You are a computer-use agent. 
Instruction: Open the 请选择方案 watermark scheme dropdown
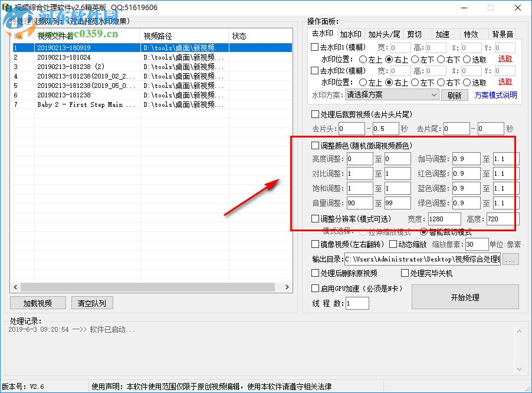click(x=392, y=94)
